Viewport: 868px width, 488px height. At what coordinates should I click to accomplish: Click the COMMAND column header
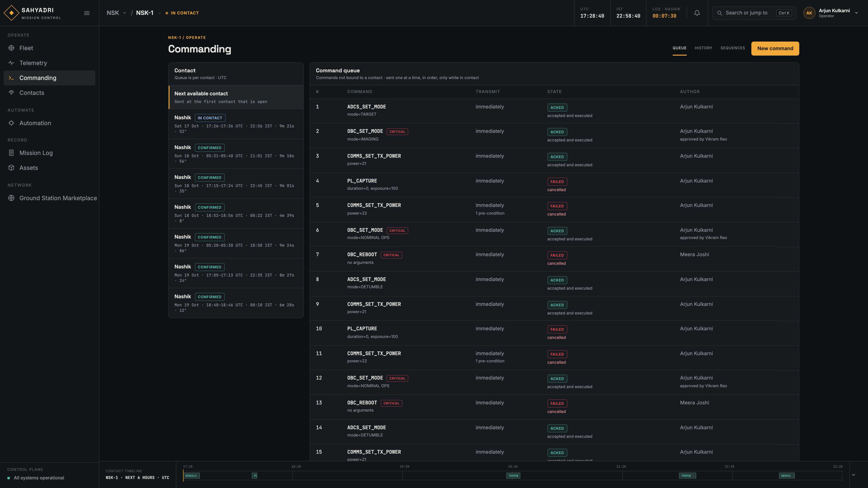coord(360,91)
